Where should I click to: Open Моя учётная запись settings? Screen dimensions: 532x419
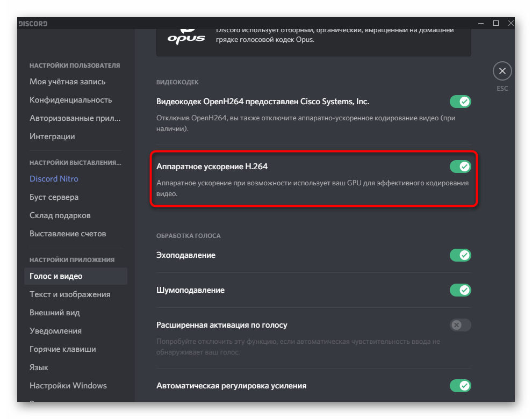click(68, 82)
